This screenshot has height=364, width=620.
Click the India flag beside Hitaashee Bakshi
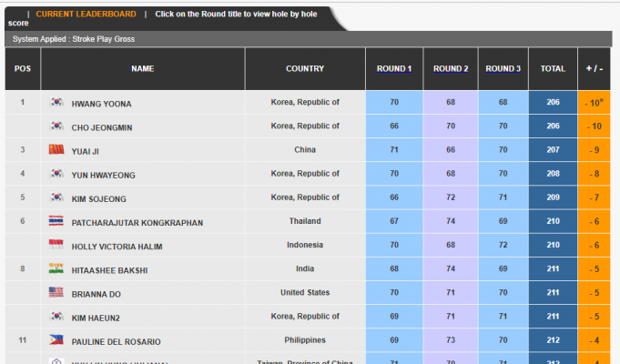(x=56, y=269)
